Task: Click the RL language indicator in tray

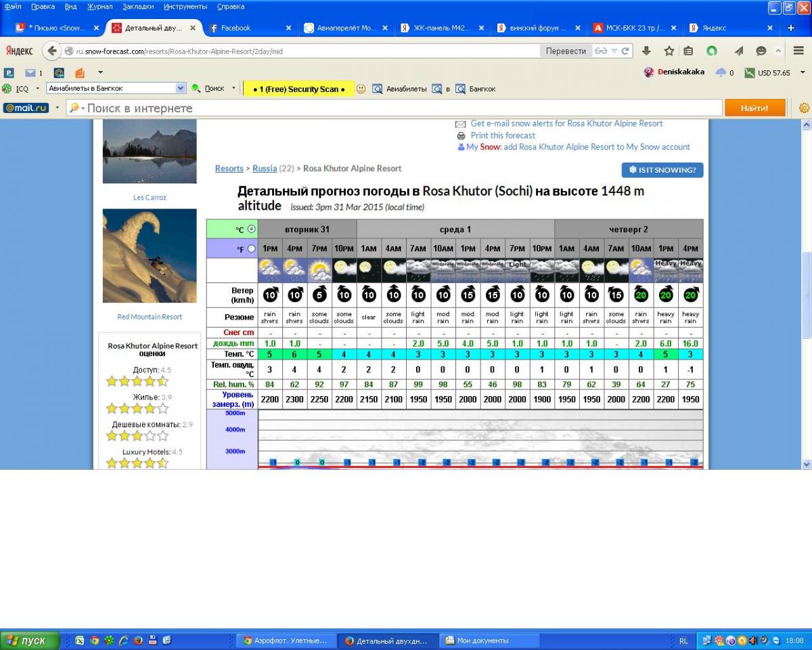Action: pos(683,640)
